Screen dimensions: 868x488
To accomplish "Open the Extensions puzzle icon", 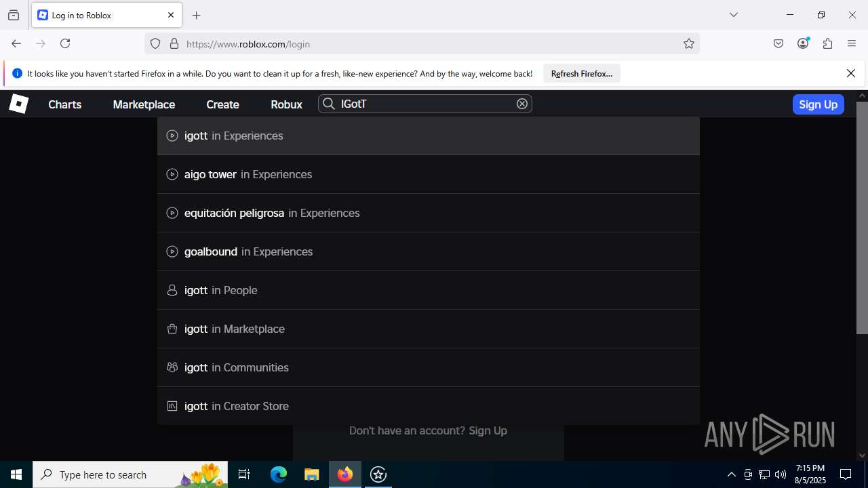I will click(x=827, y=43).
